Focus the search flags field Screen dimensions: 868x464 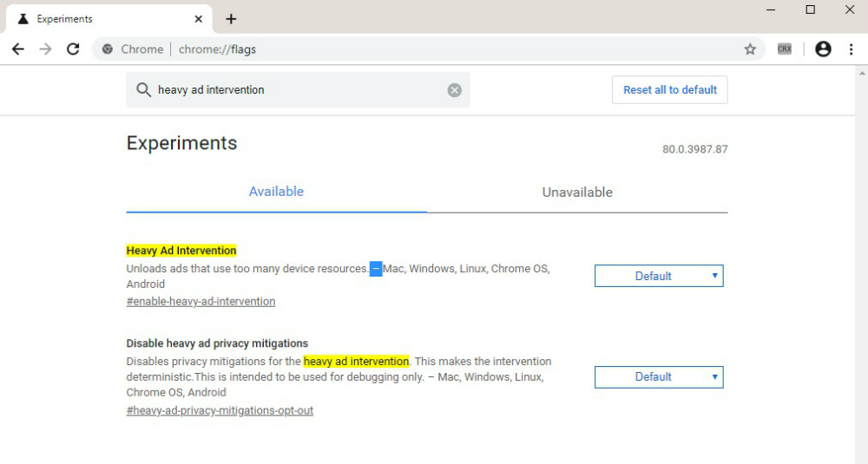[298, 89]
